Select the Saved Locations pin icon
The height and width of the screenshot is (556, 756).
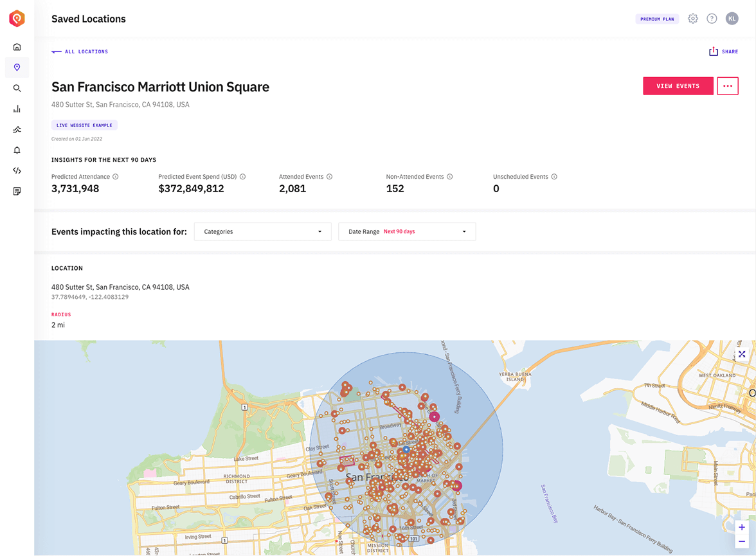coord(17,67)
